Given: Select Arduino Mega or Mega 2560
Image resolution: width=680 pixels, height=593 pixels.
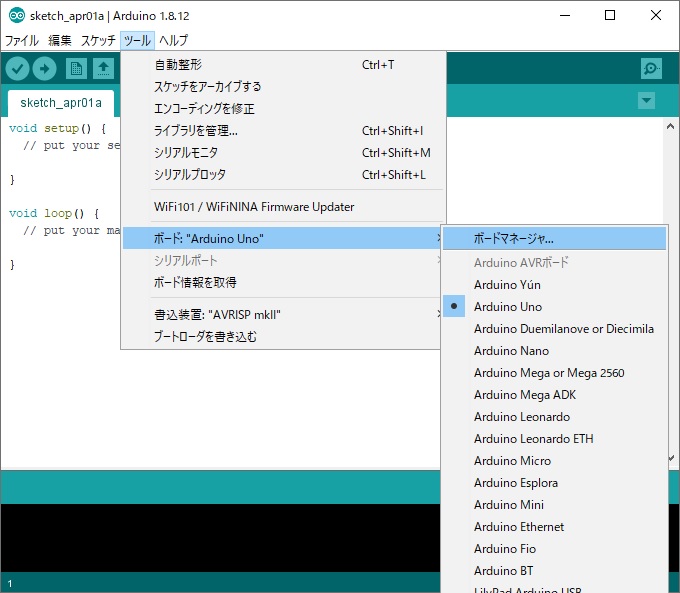Looking at the screenshot, I should 554,373.
